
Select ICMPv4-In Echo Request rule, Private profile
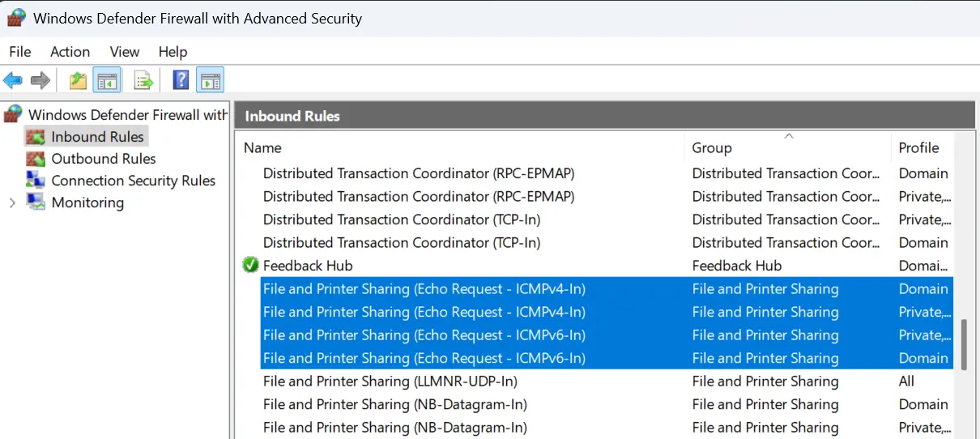(x=424, y=312)
